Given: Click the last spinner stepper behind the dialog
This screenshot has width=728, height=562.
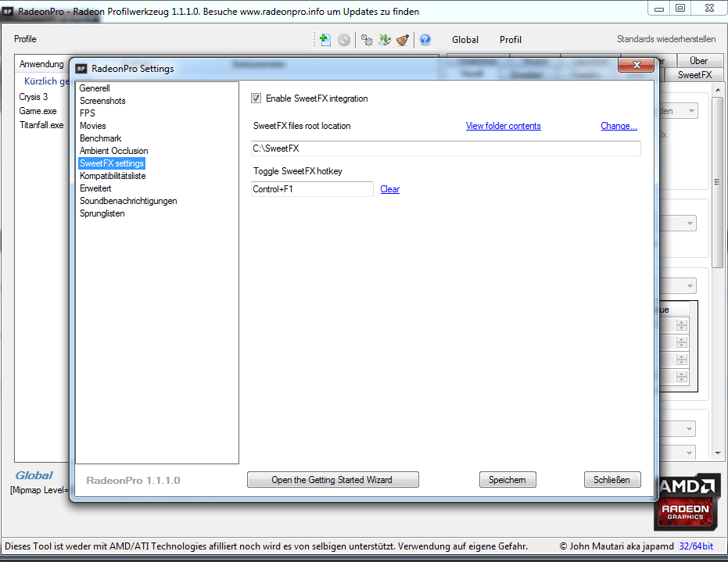Looking at the screenshot, I should click(x=682, y=377).
